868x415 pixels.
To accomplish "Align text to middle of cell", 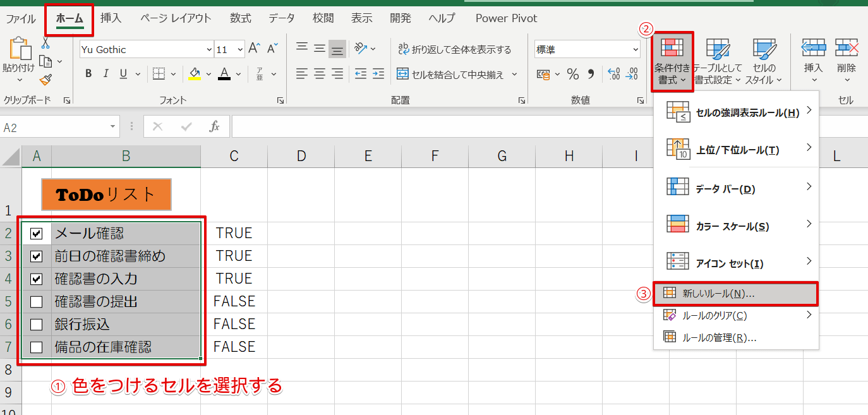I will point(320,48).
